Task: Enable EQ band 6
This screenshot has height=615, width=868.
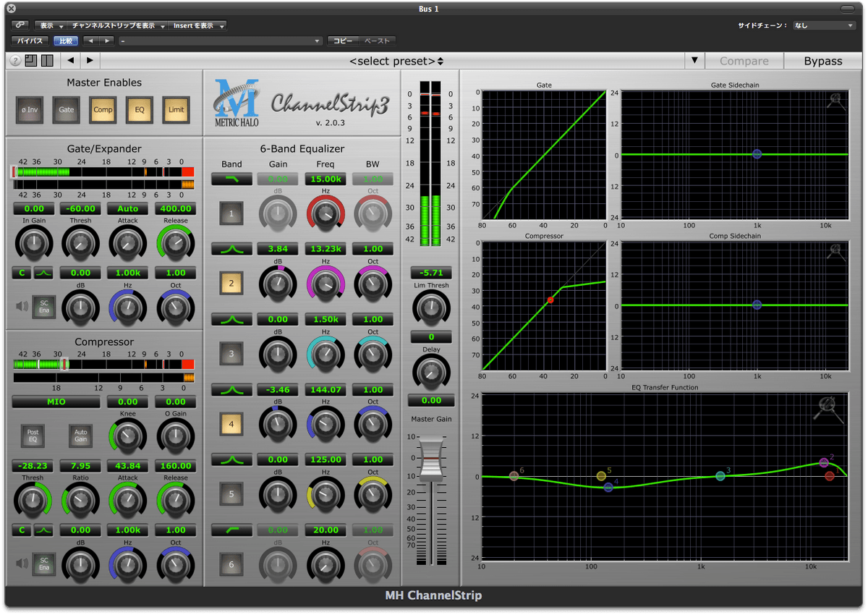Action: coord(231,564)
